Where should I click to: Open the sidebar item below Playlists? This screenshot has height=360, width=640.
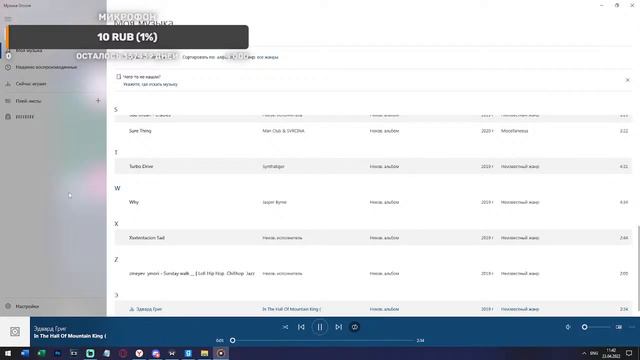click(24, 117)
